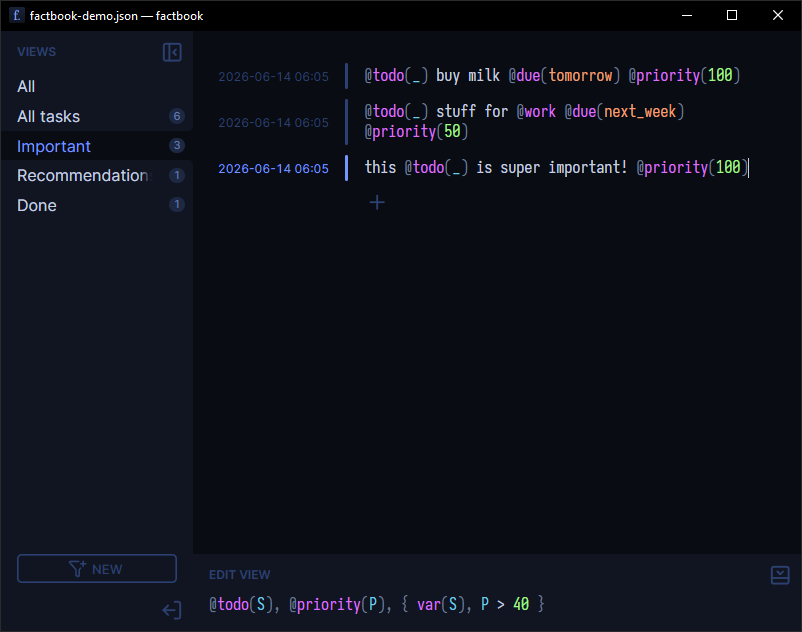802x632 pixels.
Task: Create a new view with NEW button
Action: [x=97, y=569]
